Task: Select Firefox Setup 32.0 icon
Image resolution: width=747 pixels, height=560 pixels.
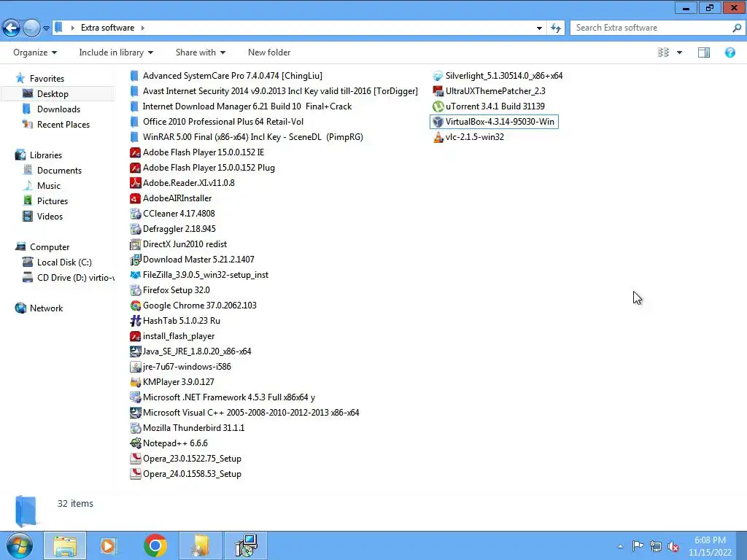Action: point(135,290)
